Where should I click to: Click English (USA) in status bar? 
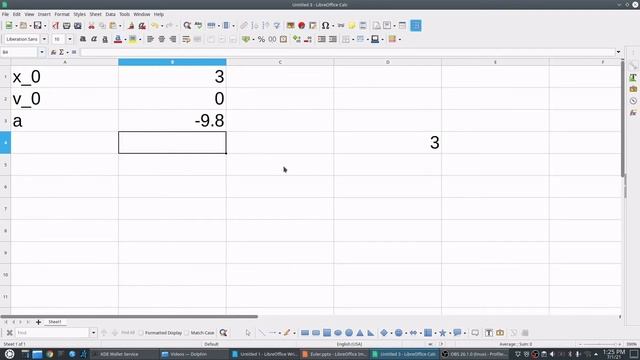(349, 344)
